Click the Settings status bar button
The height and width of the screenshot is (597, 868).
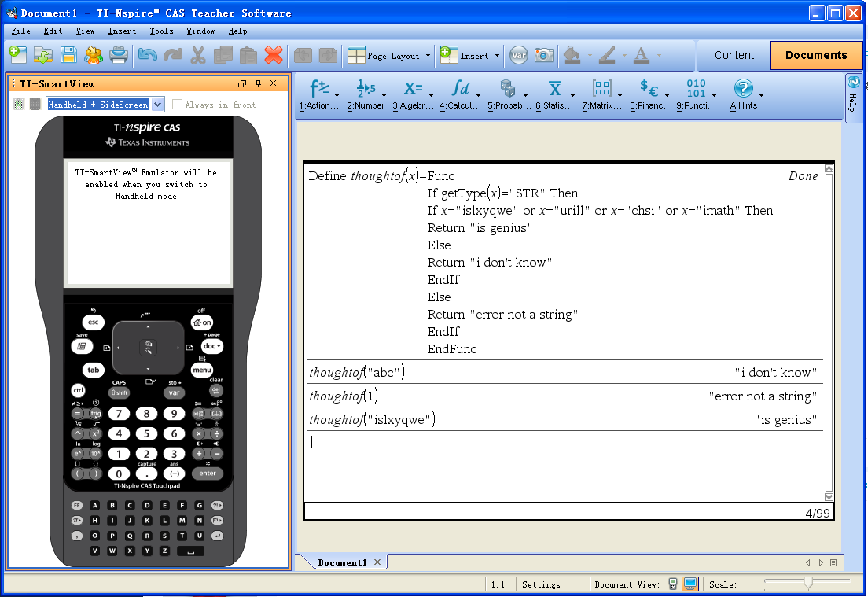pyautogui.click(x=541, y=584)
